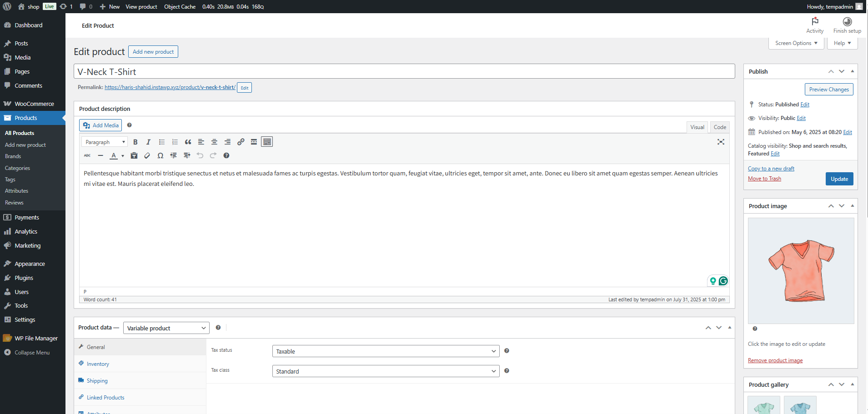Create a numbered list in the editor
Image resolution: width=868 pixels, height=414 pixels.
(x=175, y=142)
